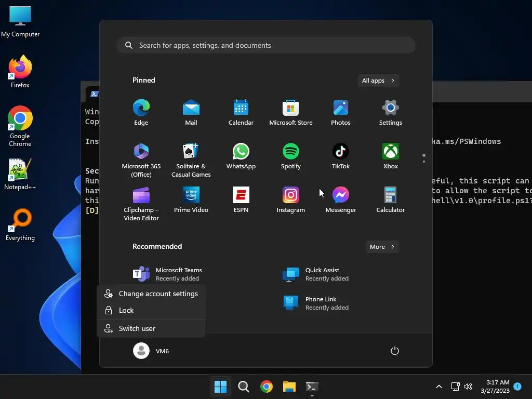Open Microsoft Store from Start
Screen dimensions: 532x399
[x=291, y=113]
